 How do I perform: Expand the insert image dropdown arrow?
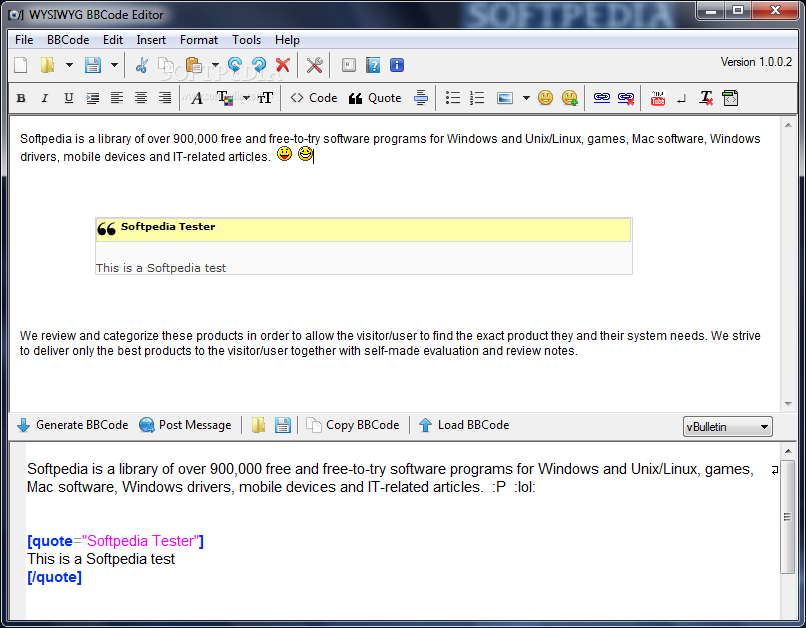coord(526,98)
